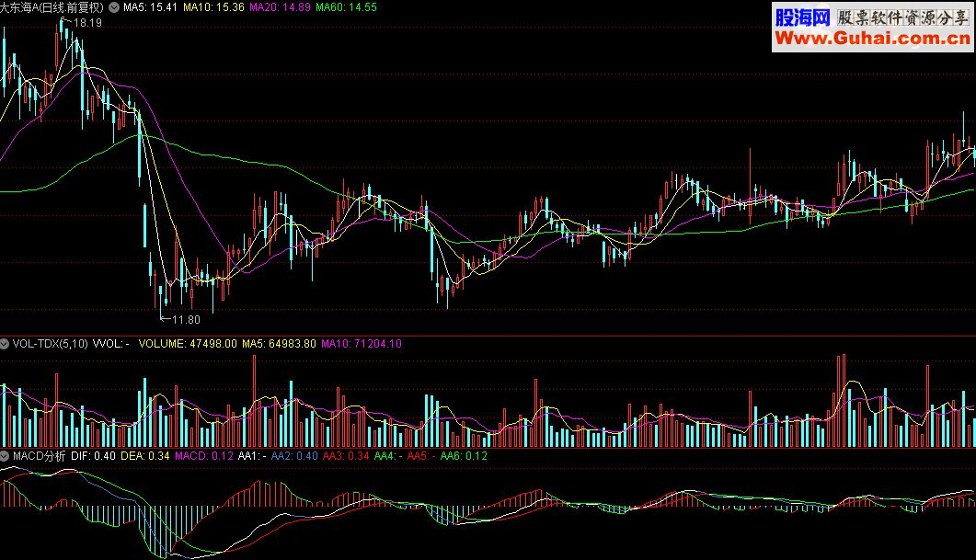Select the AA4: - label

coord(388,456)
